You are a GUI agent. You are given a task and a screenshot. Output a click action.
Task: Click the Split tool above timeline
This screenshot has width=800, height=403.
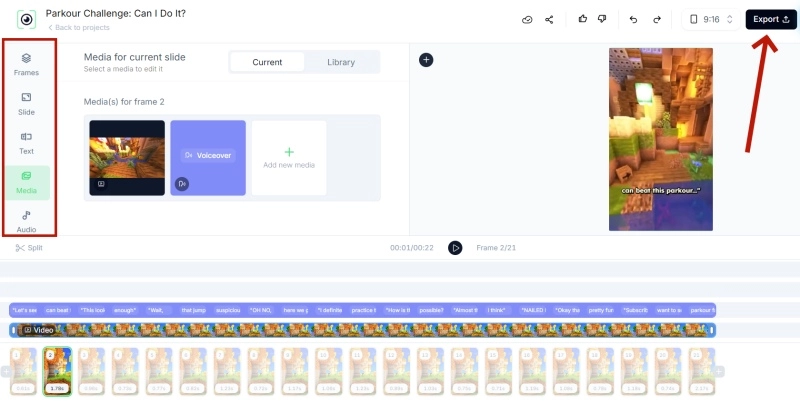pos(29,247)
